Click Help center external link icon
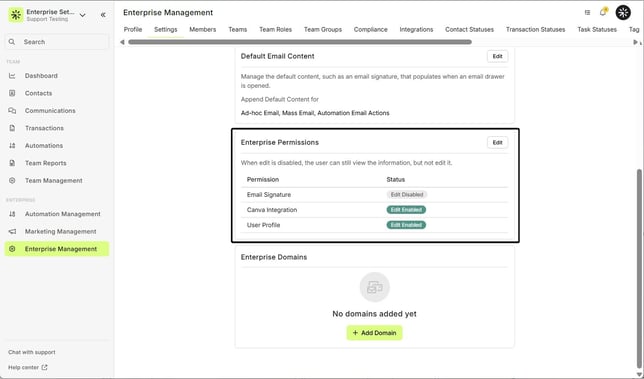Viewport: 644px width, 379px height. pyautogui.click(x=45, y=368)
